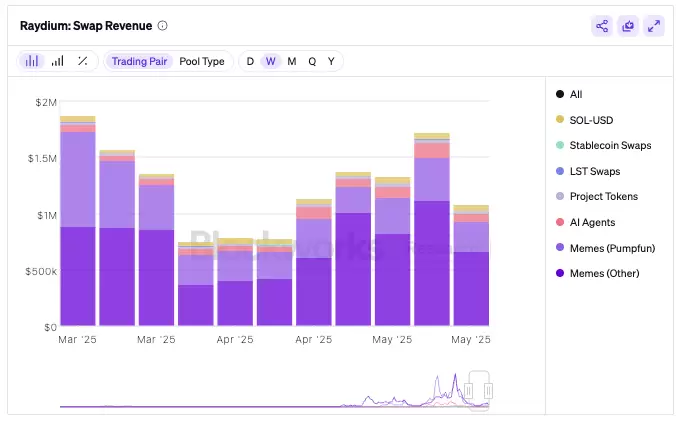Viewport: 676px width, 421px height.
Task: Set interval to yearly (Y)
Action: 331,61
